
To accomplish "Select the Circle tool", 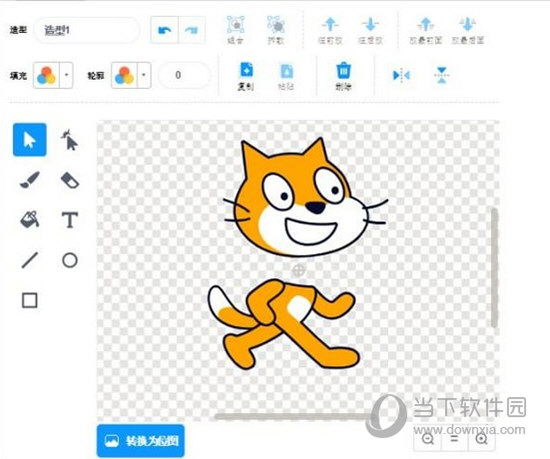I will pyautogui.click(x=70, y=260).
